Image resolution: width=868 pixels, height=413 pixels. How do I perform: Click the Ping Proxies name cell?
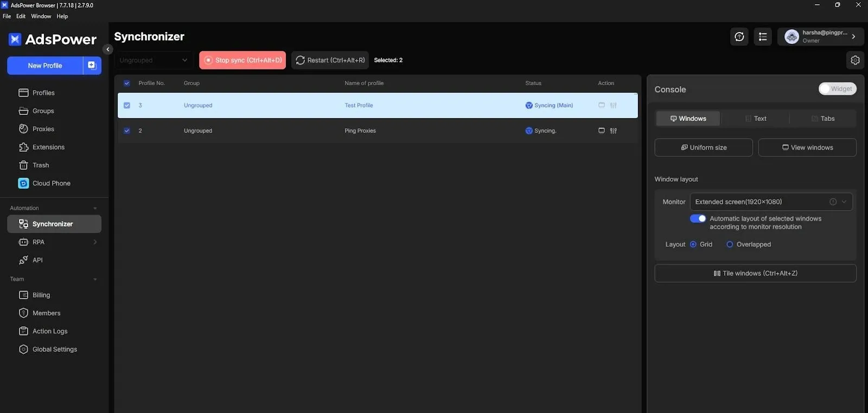(x=360, y=131)
